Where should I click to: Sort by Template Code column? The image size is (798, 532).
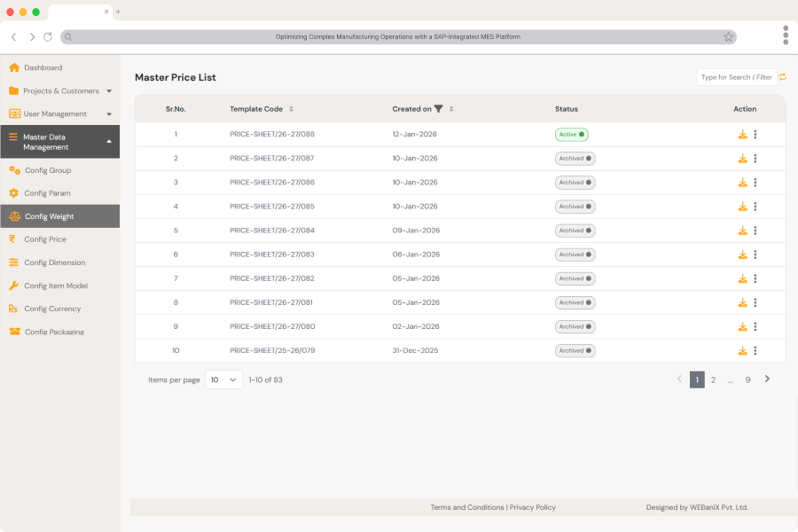click(x=292, y=109)
